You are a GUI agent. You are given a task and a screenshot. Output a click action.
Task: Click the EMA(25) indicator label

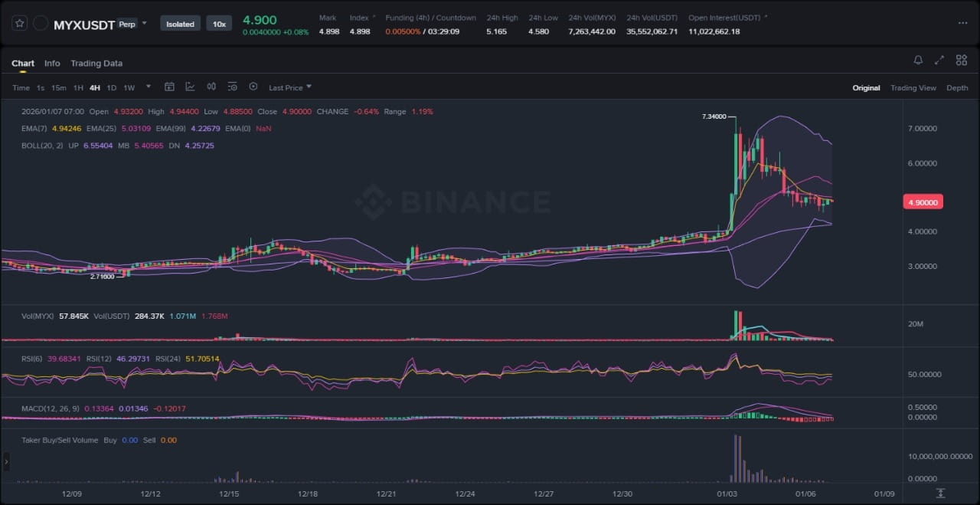[x=102, y=129]
